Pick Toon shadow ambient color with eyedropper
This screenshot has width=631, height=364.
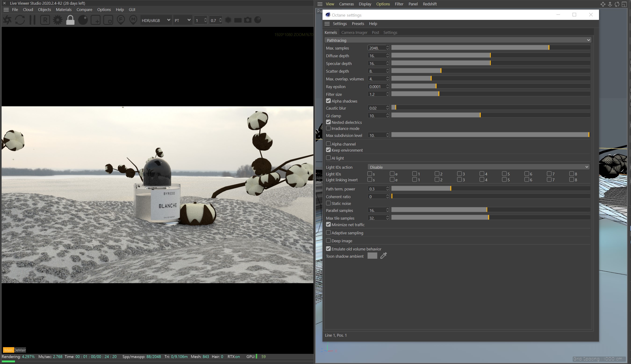384,256
